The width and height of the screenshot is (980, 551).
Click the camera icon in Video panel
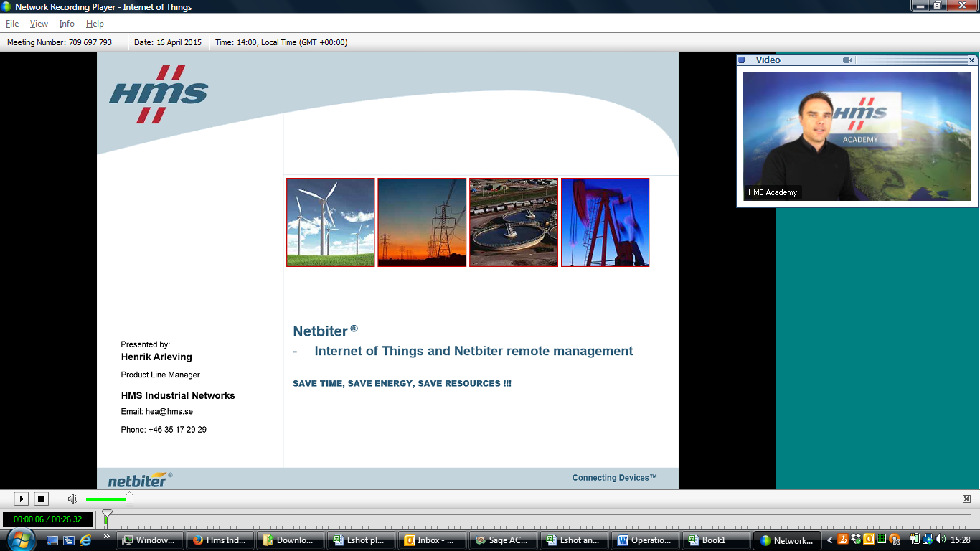847,60
